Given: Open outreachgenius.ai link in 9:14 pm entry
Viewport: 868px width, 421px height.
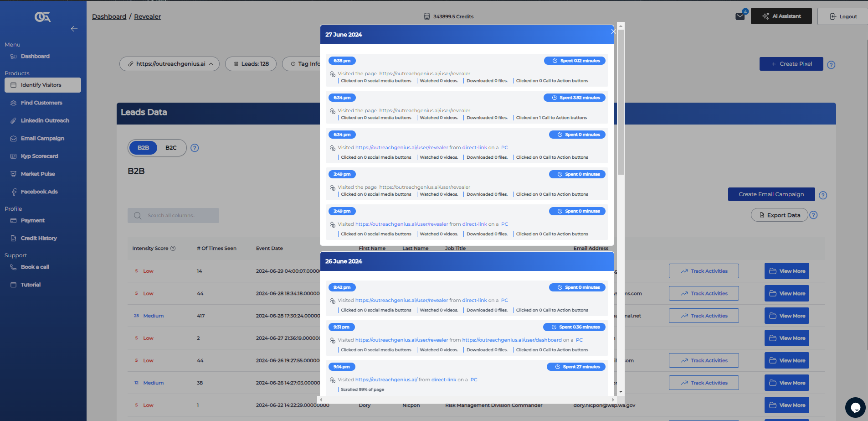Looking at the screenshot, I should [x=386, y=380].
